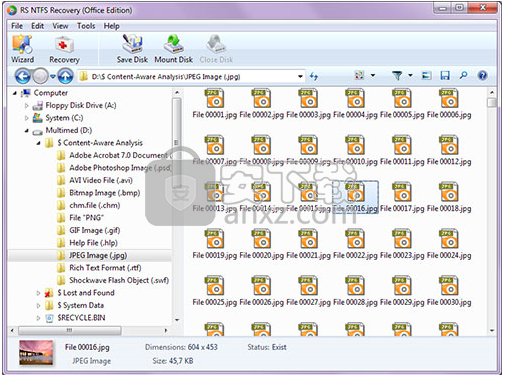Expand $ Lost and Found node
The image size is (506, 375).
pos(39,293)
